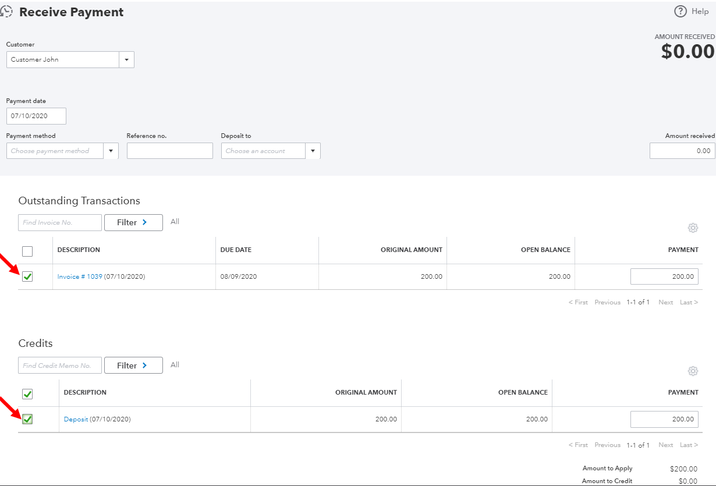Open the Invoice # 1039 link
The height and width of the screenshot is (486, 716).
click(80, 277)
